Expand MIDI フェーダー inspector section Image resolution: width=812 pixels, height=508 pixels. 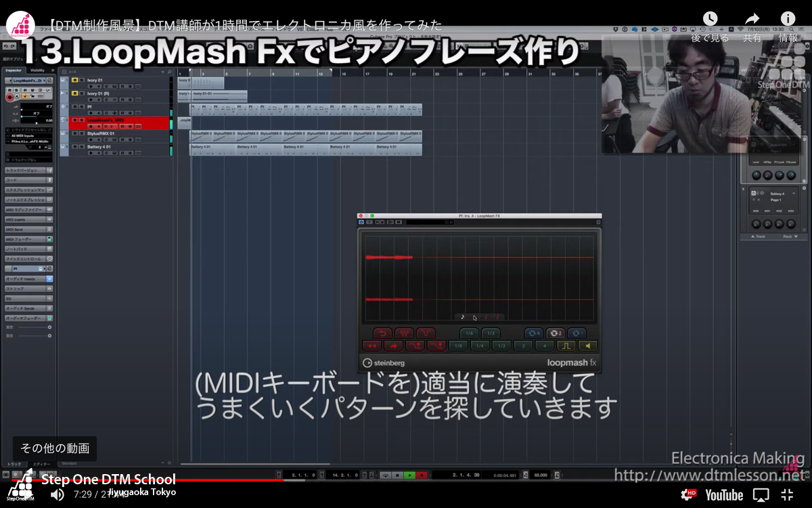pos(28,239)
